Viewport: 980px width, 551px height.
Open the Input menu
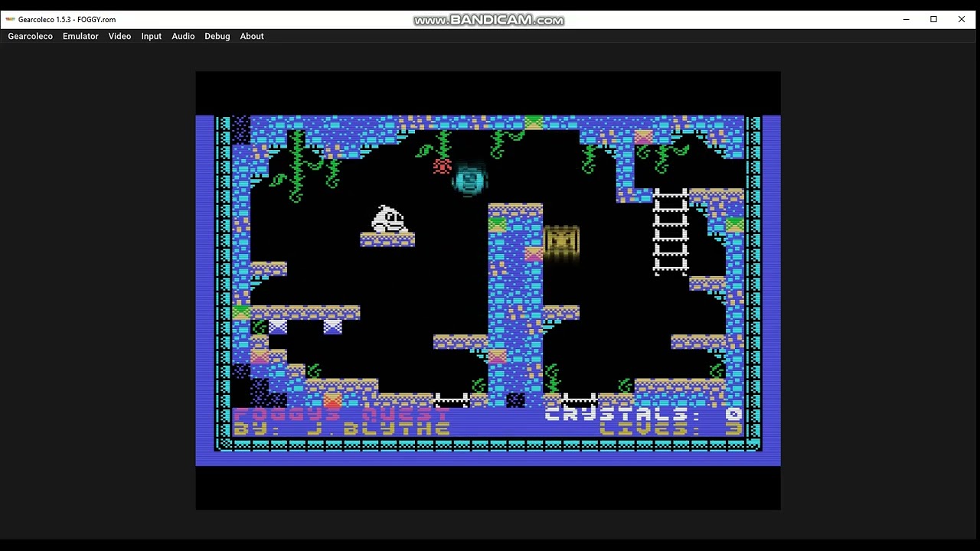152,36
